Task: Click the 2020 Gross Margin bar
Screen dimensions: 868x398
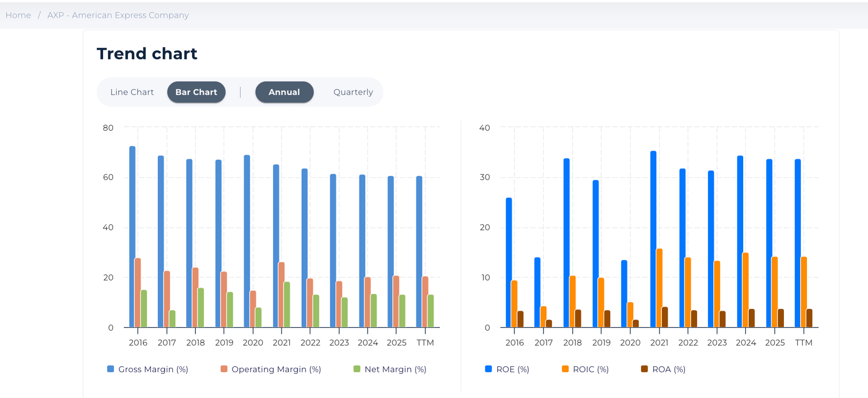Action: [247, 240]
